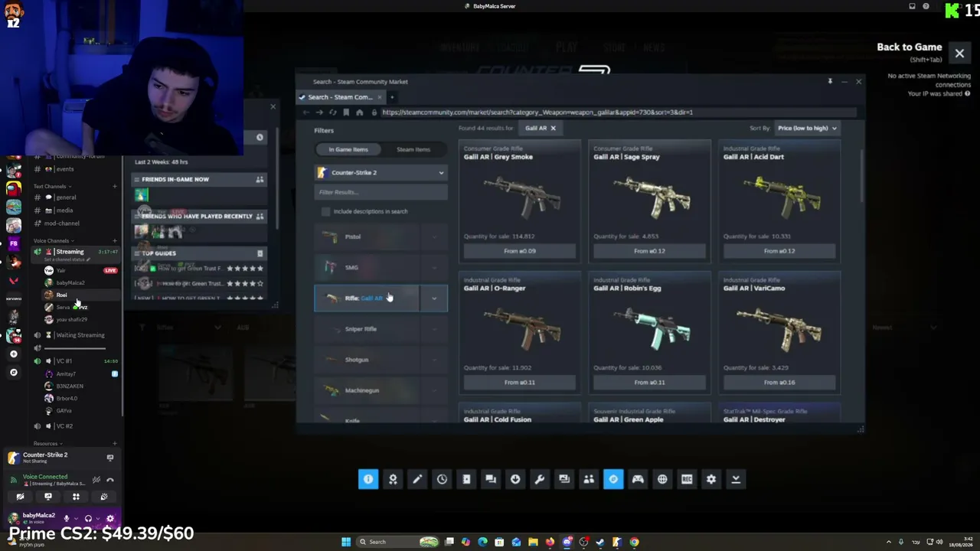
Task: Open the #general Discord text channel
Action: point(66,197)
